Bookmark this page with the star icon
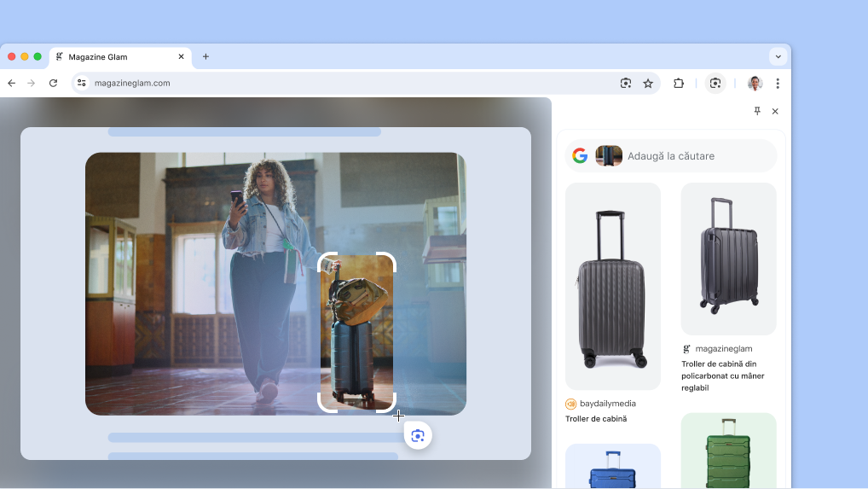Screen dimensions: 868x489 pos(648,83)
